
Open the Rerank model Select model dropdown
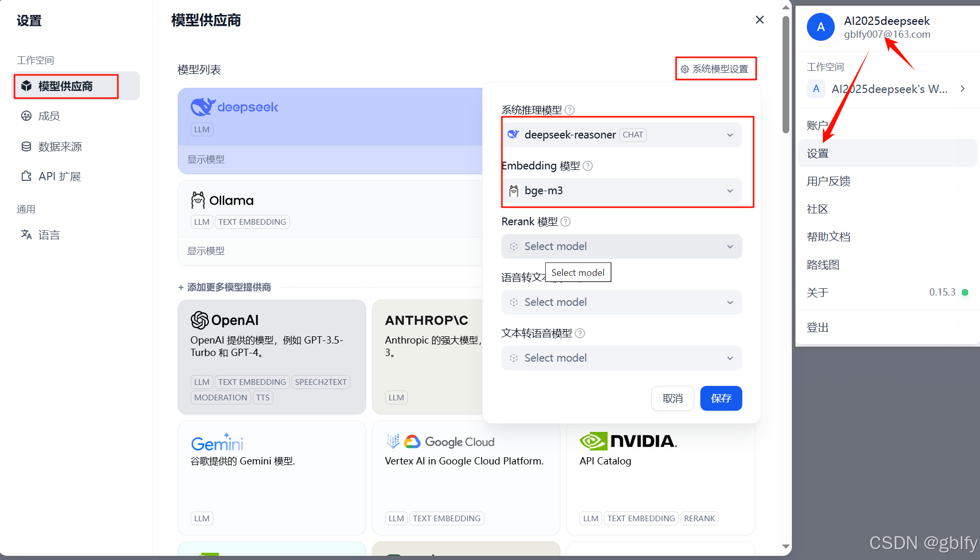622,246
